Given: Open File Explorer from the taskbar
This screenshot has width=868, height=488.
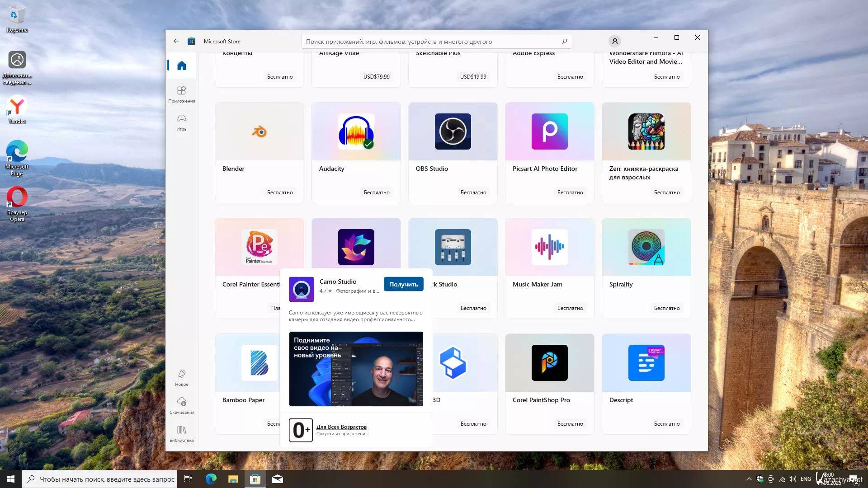Looking at the screenshot, I should [x=233, y=479].
